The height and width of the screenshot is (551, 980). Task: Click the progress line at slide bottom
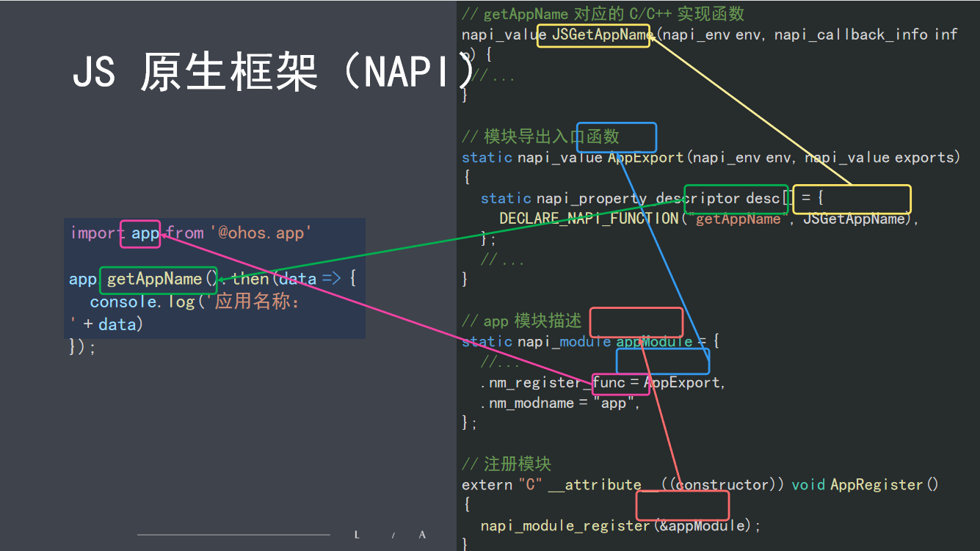[233, 534]
